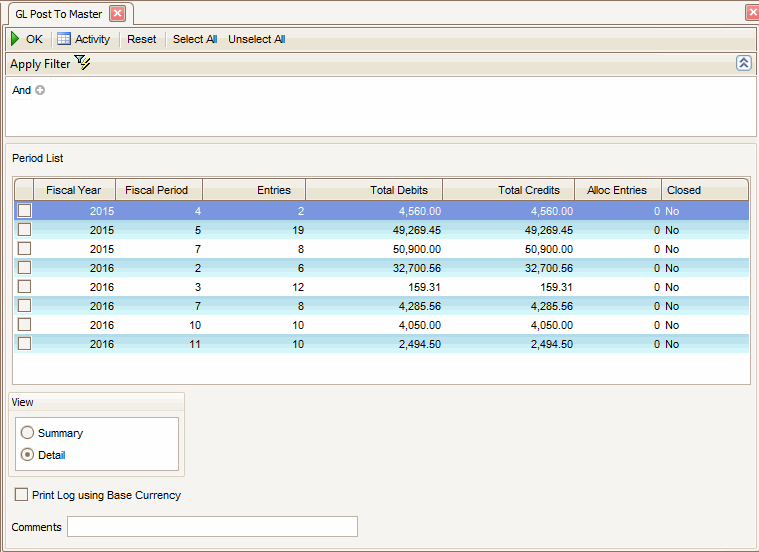The image size is (759, 552).
Task: Switch to the GL Post To Master tab
Action: click(58, 14)
